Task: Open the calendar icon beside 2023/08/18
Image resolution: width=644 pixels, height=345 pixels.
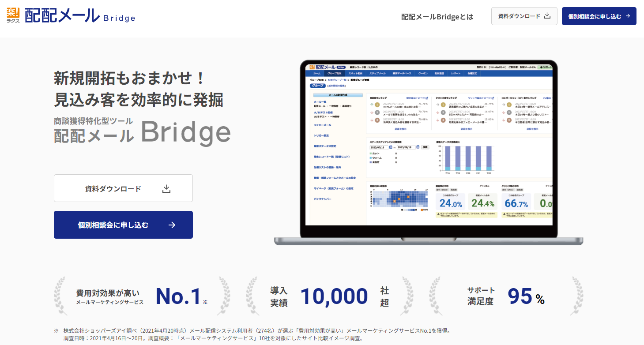Action: coord(418,147)
